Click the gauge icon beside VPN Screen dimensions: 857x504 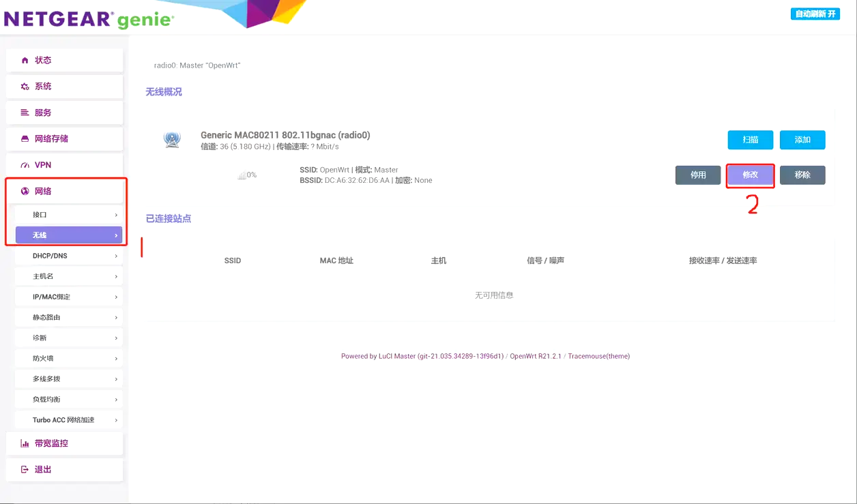pyautogui.click(x=25, y=165)
